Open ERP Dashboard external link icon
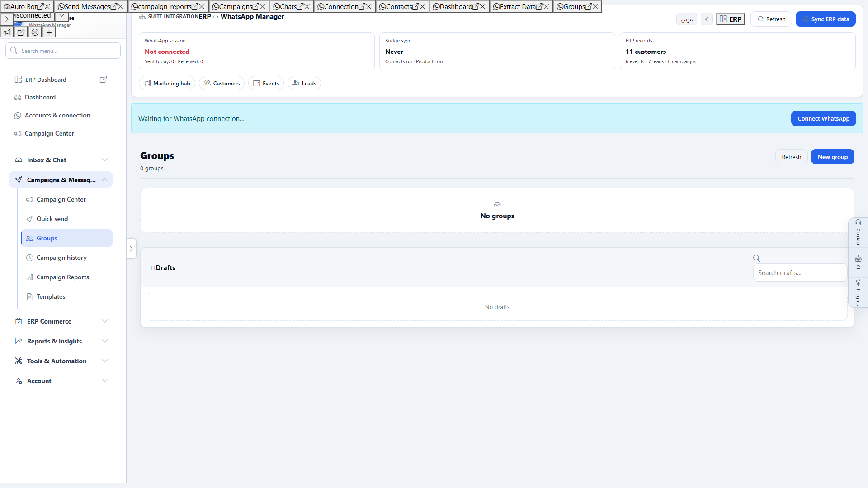Image resolution: width=868 pixels, height=488 pixels. [103, 80]
